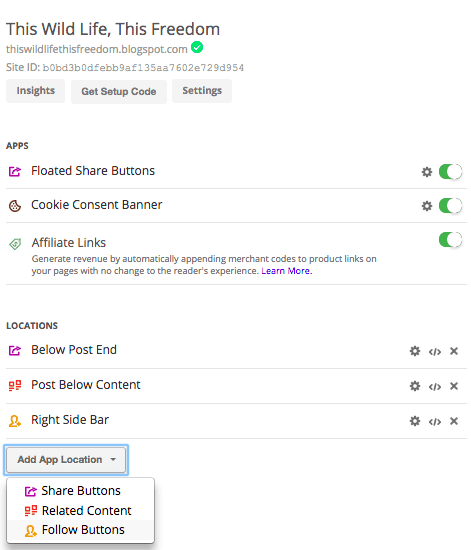The image size is (471, 550).
Task: Remove the Right Side Bar location
Action: point(454,421)
